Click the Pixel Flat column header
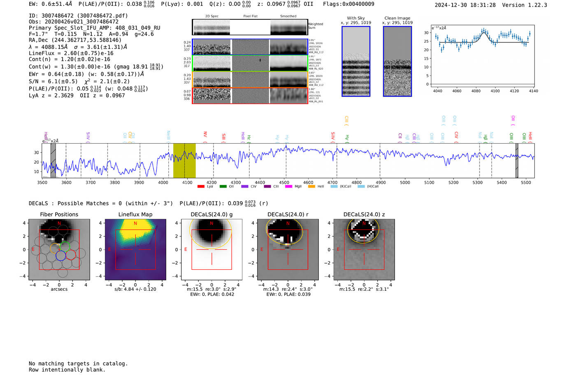This screenshot has width=576, height=392. point(250,16)
